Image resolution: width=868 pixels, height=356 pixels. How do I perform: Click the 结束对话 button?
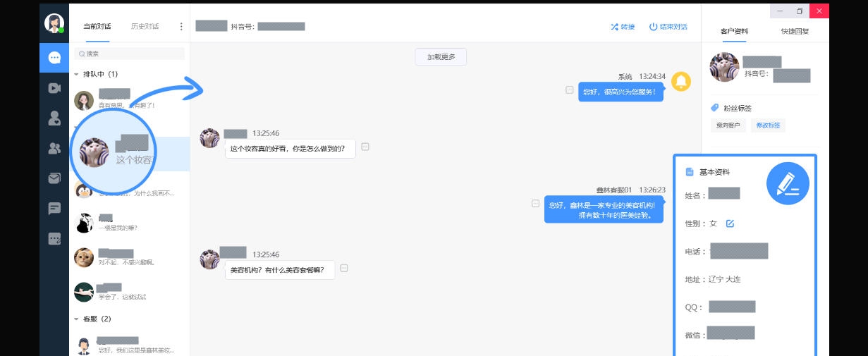tap(668, 27)
